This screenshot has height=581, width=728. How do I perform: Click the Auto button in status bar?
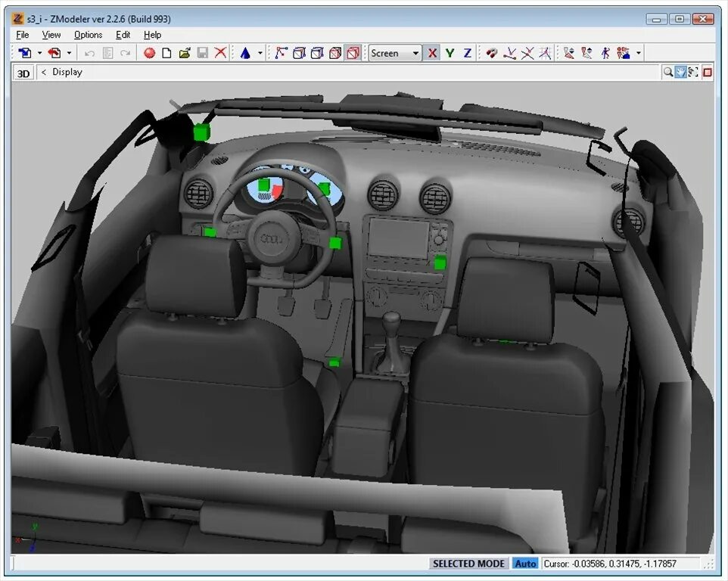[526, 564]
